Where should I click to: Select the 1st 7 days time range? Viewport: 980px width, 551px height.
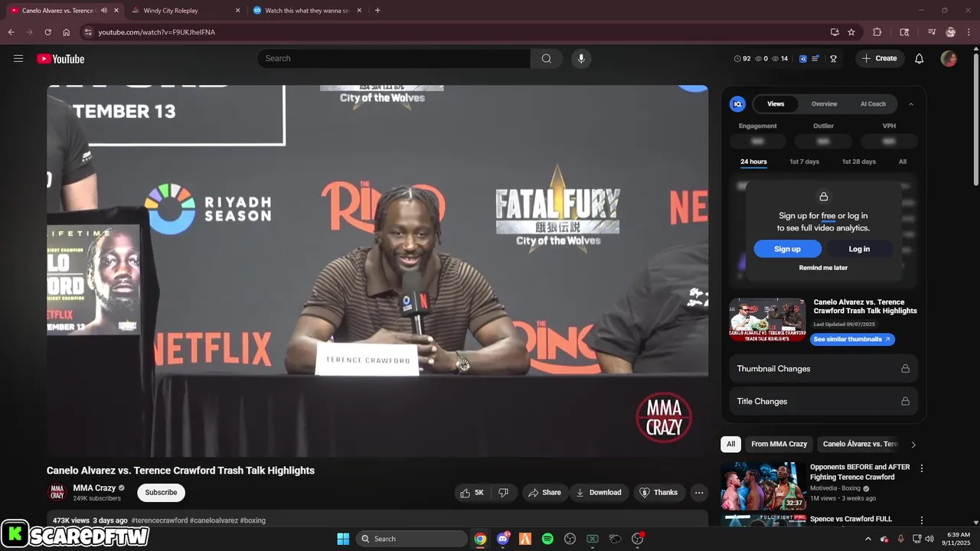804,161
